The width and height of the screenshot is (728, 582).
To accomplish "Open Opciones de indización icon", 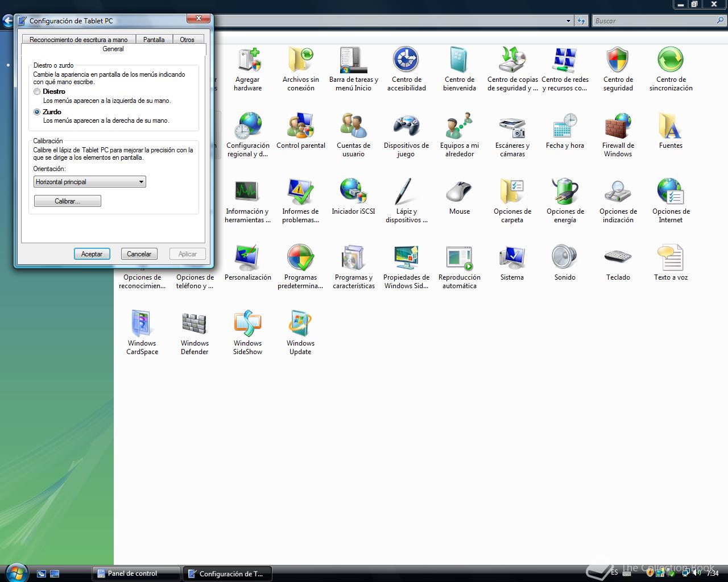I will tap(618, 192).
